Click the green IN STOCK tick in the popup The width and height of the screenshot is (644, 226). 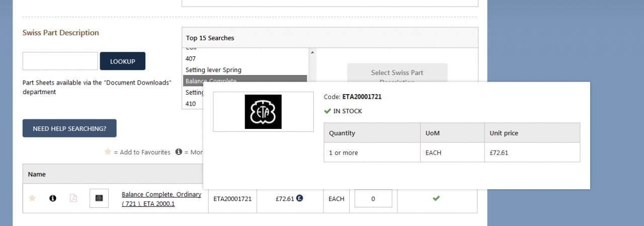328,111
